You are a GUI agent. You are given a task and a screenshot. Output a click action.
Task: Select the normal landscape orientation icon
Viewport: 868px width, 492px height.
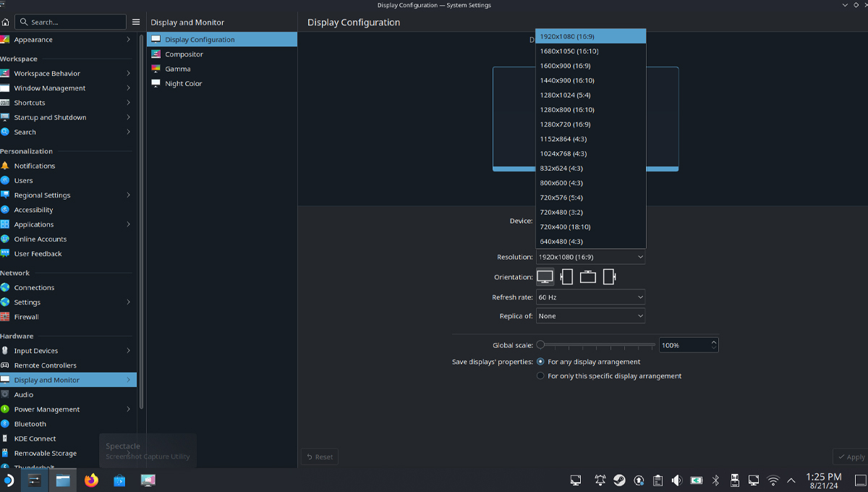click(x=545, y=277)
